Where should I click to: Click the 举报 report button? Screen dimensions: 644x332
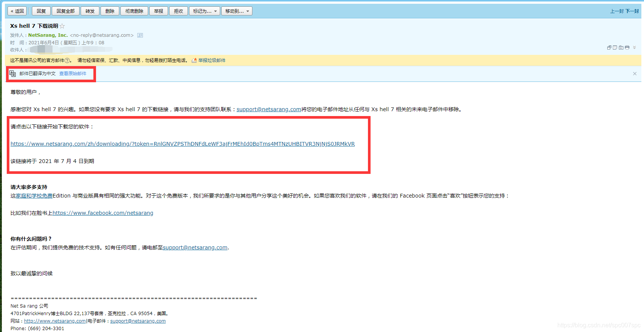(159, 11)
